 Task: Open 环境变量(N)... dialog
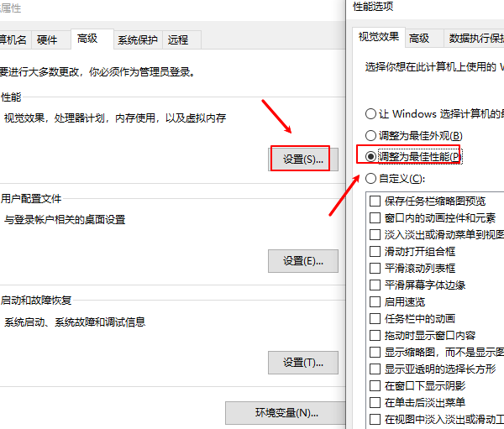tap(286, 412)
